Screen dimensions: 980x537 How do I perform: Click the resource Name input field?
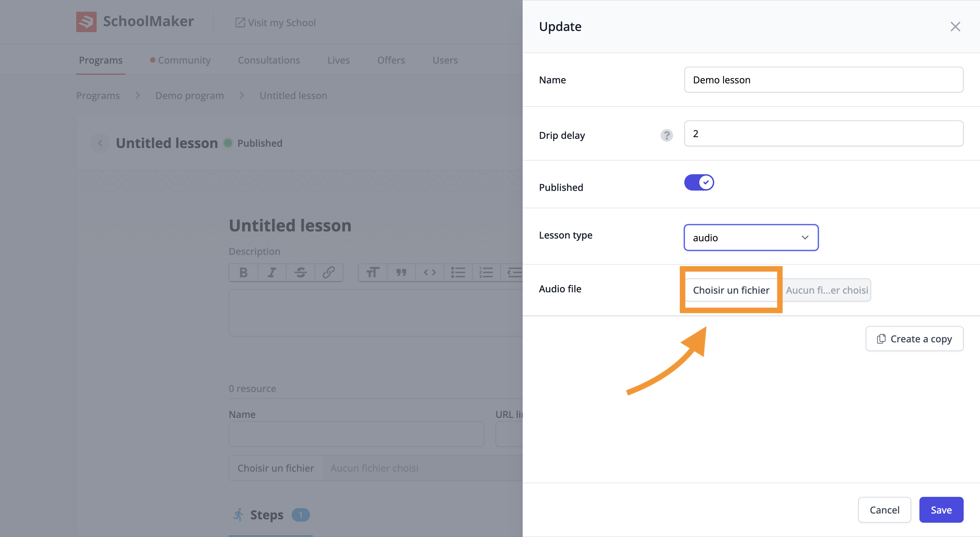pyautogui.click(x=357, y=434)
